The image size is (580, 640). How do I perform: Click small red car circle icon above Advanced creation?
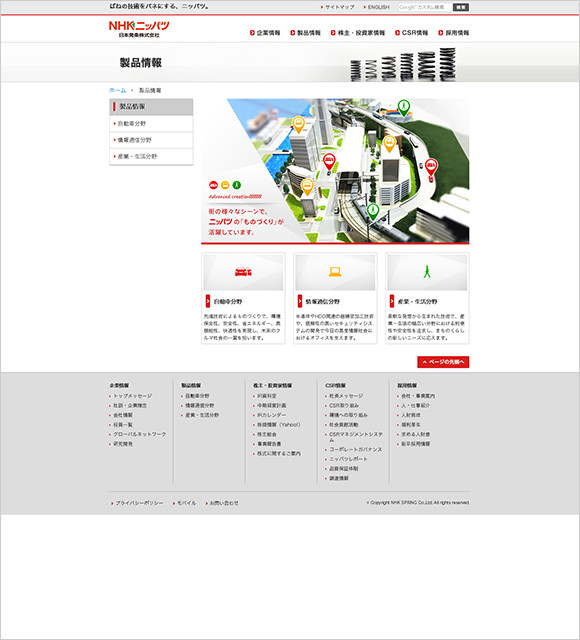coord(213,185)
